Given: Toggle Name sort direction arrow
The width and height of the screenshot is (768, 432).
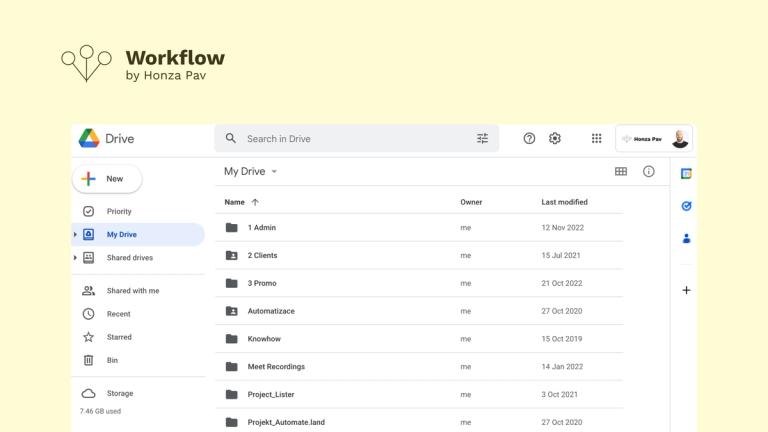Looking at the screenshot, I should 255,202.
